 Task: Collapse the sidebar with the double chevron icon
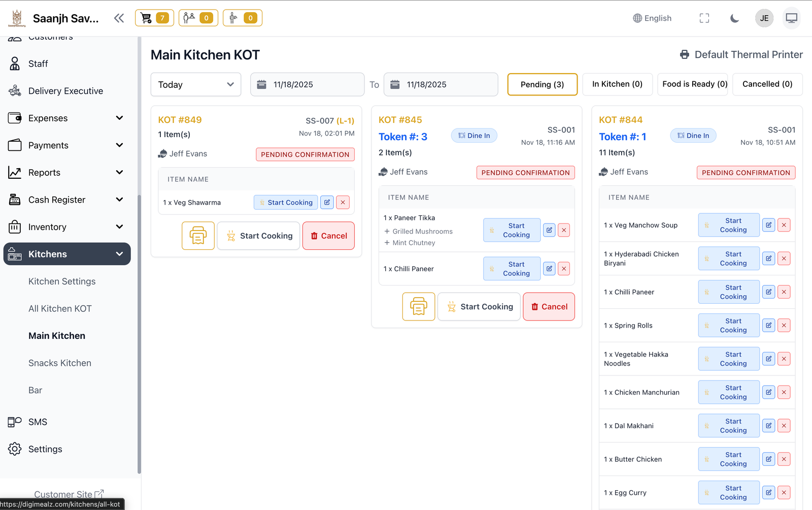pyautogui.click(x=119, y=18)
